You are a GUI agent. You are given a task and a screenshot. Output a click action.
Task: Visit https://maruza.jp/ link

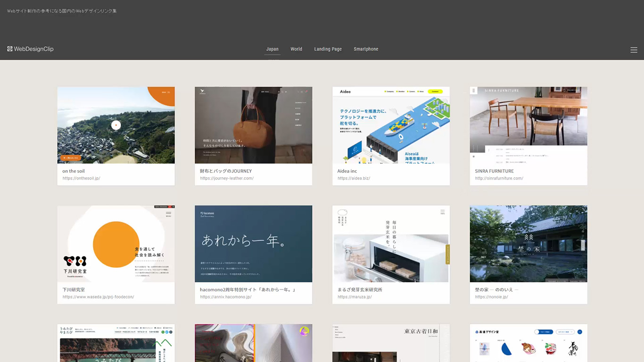pyautogui.click(x=355, y=297)
